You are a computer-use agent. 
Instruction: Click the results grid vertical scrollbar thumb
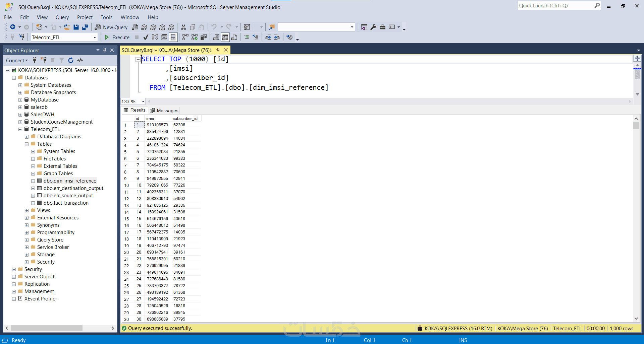coord(636,125)
